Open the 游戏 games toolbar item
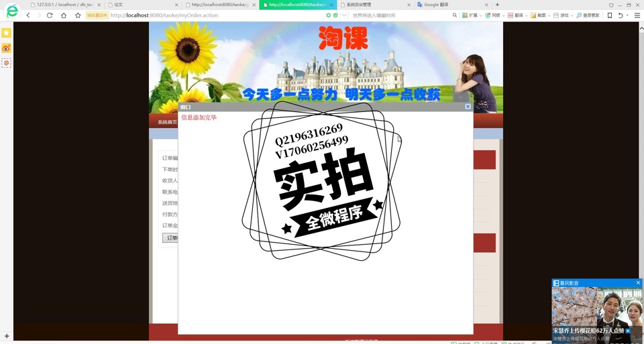Image resolution: width=644 pixels, height=344 pixels. point(561,15)
